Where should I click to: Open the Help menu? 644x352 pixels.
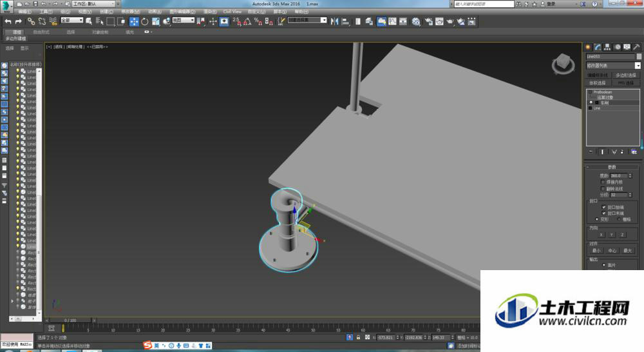tap(301, 12)
